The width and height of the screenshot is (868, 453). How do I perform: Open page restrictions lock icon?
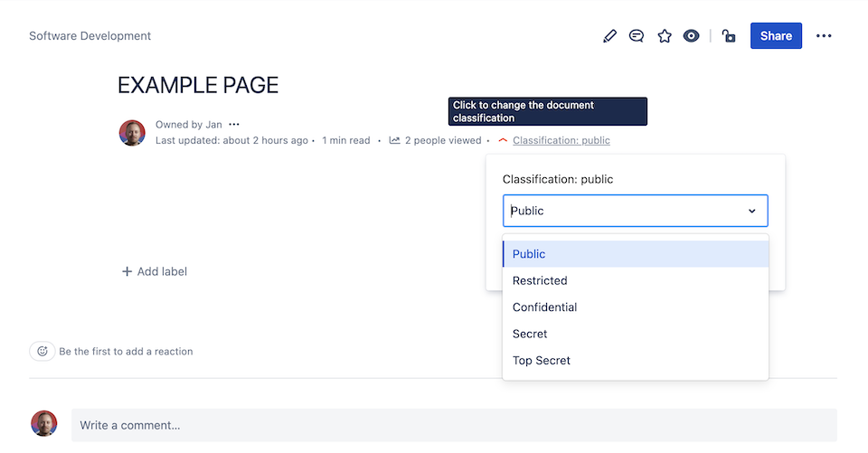(729, 36)
